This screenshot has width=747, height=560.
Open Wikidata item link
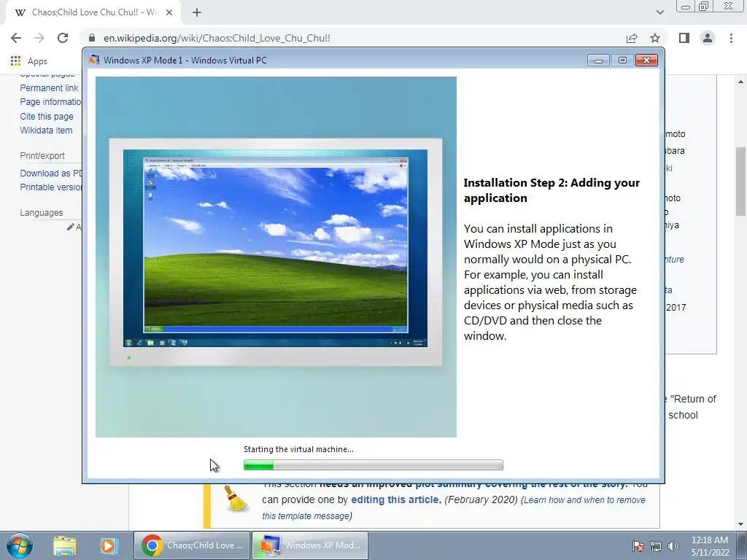pos(46,131)
